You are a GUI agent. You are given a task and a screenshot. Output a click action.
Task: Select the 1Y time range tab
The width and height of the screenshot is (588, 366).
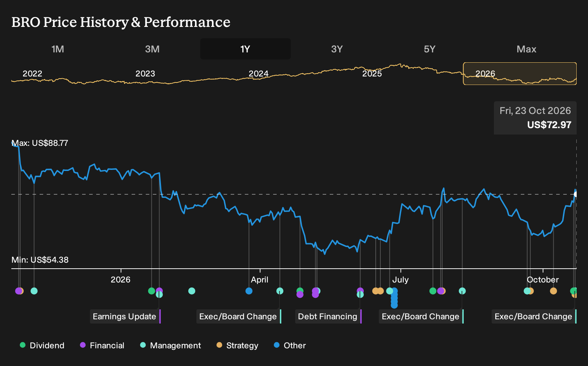246,49
